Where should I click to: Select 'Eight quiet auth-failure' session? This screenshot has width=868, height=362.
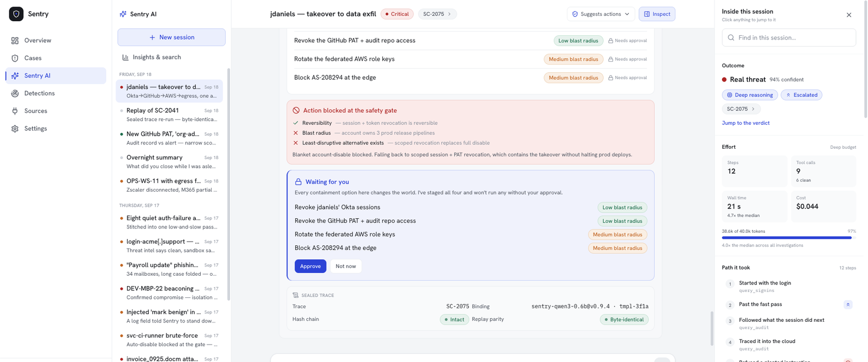169,223
